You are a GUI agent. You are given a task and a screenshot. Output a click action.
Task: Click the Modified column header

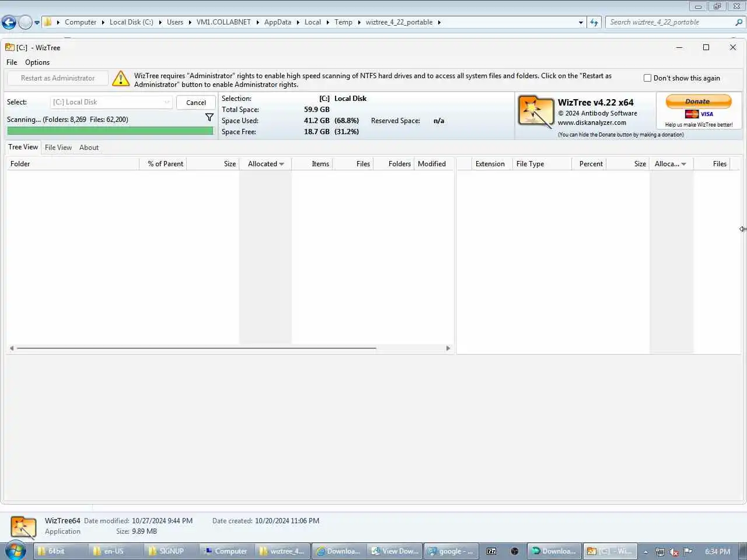pos(434,164)
